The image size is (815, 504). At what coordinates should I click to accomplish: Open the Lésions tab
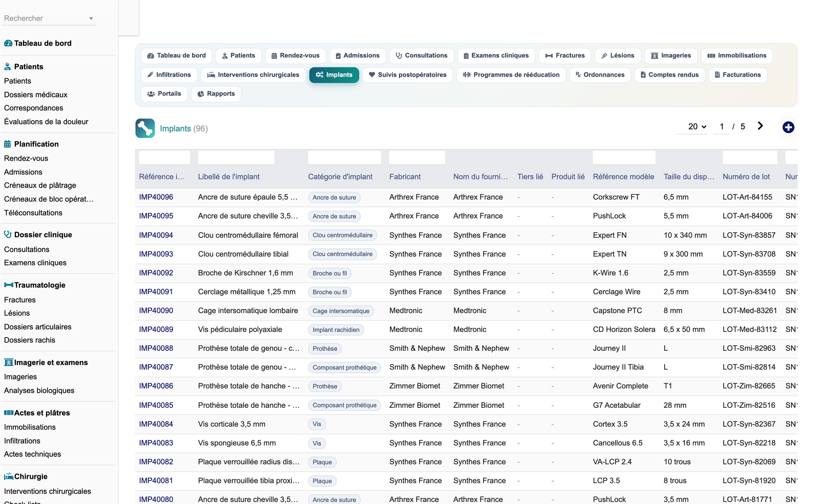coord(618,56)
